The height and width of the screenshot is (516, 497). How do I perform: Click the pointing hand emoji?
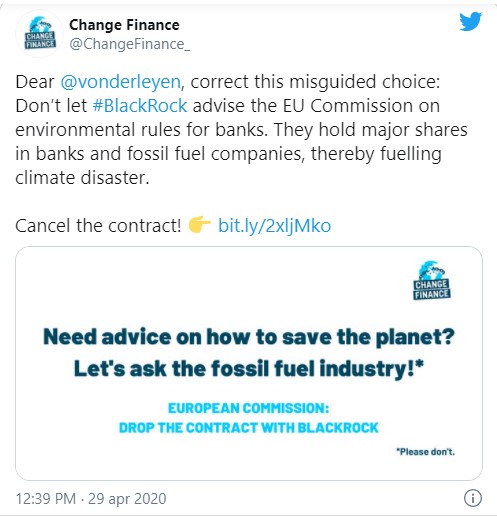tap(199, 225)
